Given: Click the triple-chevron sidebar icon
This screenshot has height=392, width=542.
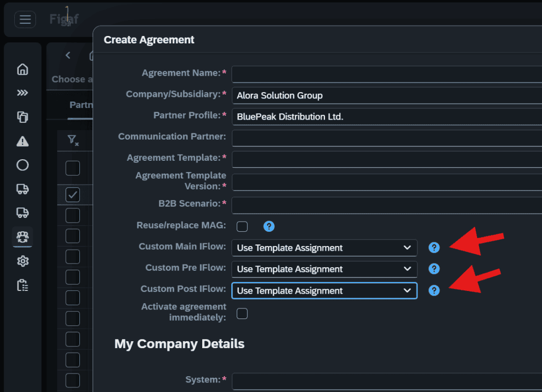Looking at the screenshot, I should (22, 93).
